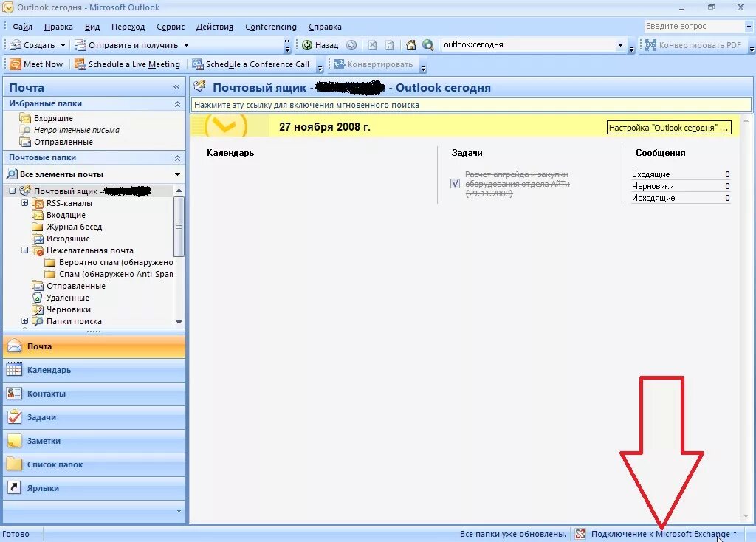Minimize the navigation pane with chevrons

tap(176, 87)
